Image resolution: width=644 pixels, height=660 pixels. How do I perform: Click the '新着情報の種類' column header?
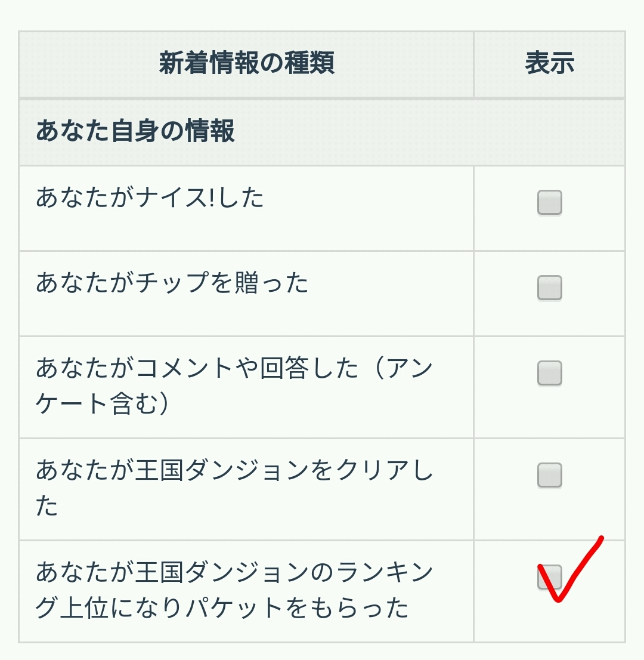coord(246,63)
